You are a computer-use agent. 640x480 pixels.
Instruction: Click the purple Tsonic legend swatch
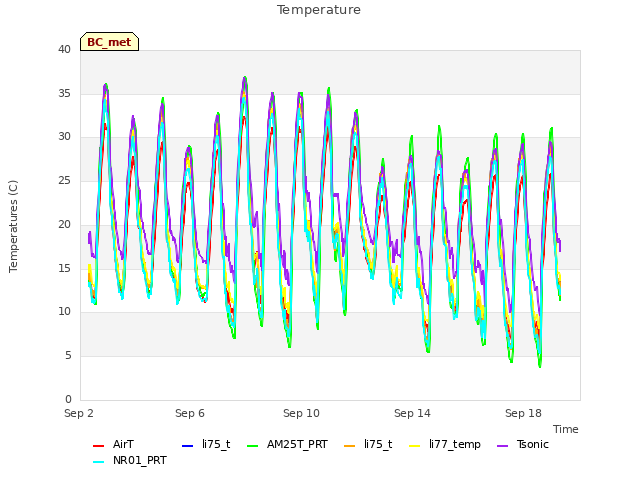pyautogui.click(x=503, y=445)
